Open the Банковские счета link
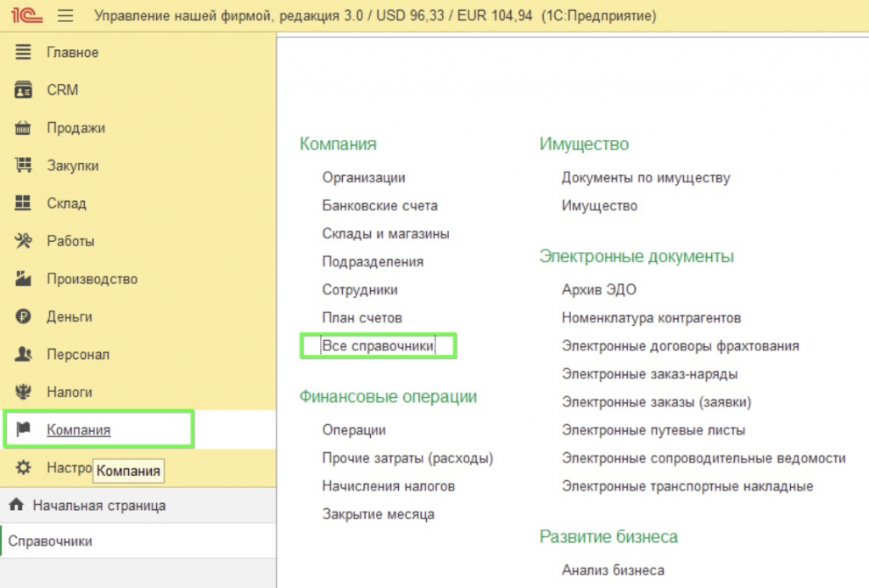869x588 pixels. [379, 205]
